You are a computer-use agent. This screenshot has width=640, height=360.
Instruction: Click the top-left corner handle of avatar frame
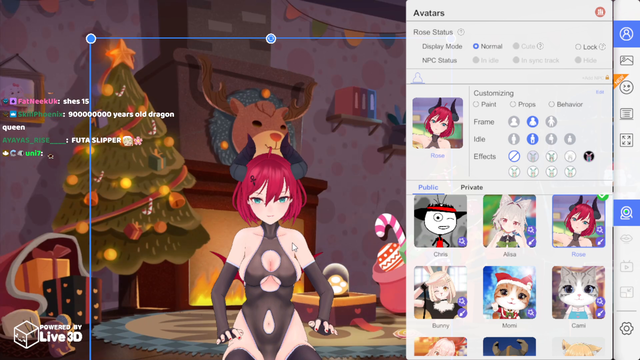(91, 38)
